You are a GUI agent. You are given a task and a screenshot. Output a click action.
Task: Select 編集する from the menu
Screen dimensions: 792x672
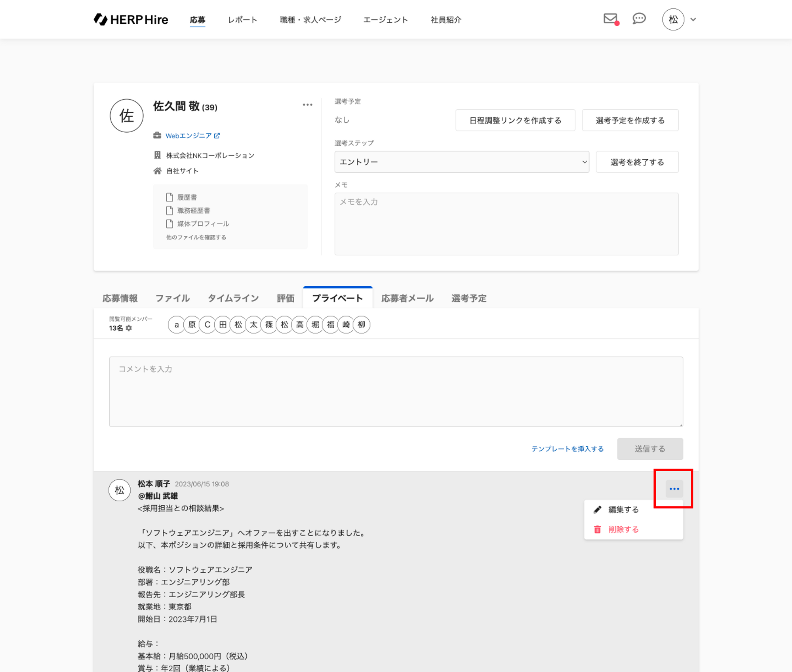623,510
